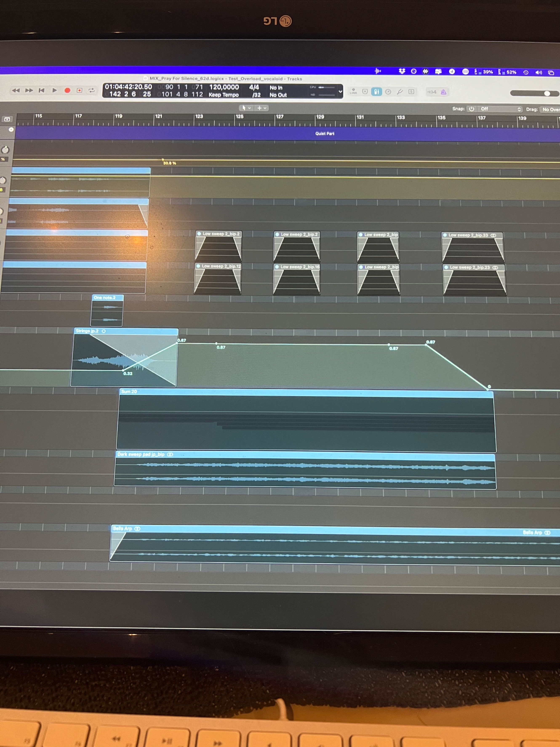Viewport: 560px width, 747px height.
Task: Toggle the Solo S button
Action: coord(411,92)
